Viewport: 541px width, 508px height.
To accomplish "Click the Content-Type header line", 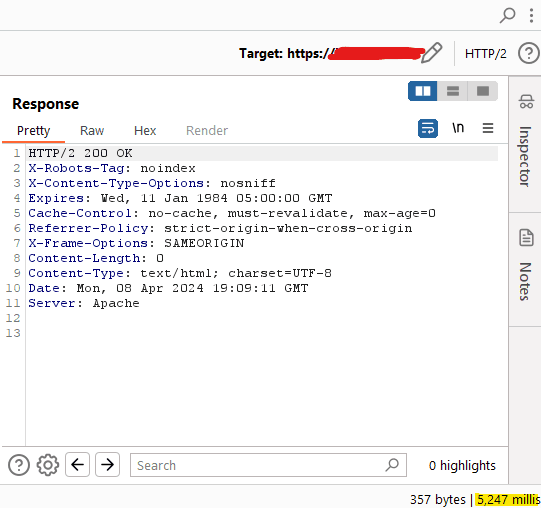I will [x=180, y=273].
